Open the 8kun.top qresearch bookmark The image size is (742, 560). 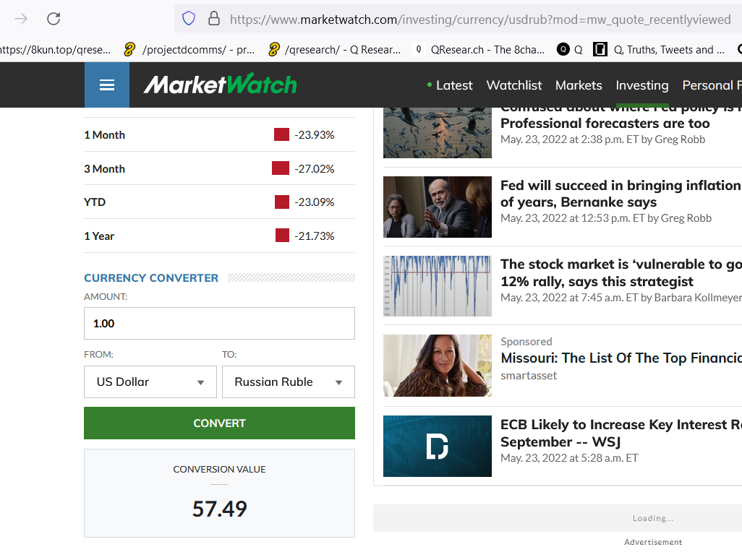(x=56, y=50)
